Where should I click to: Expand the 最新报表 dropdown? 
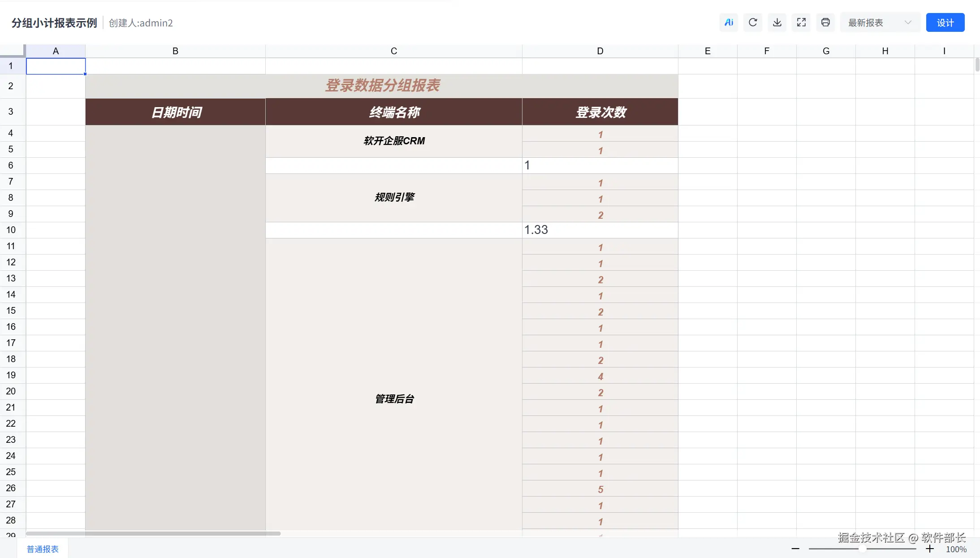click(x=866, y=22)
